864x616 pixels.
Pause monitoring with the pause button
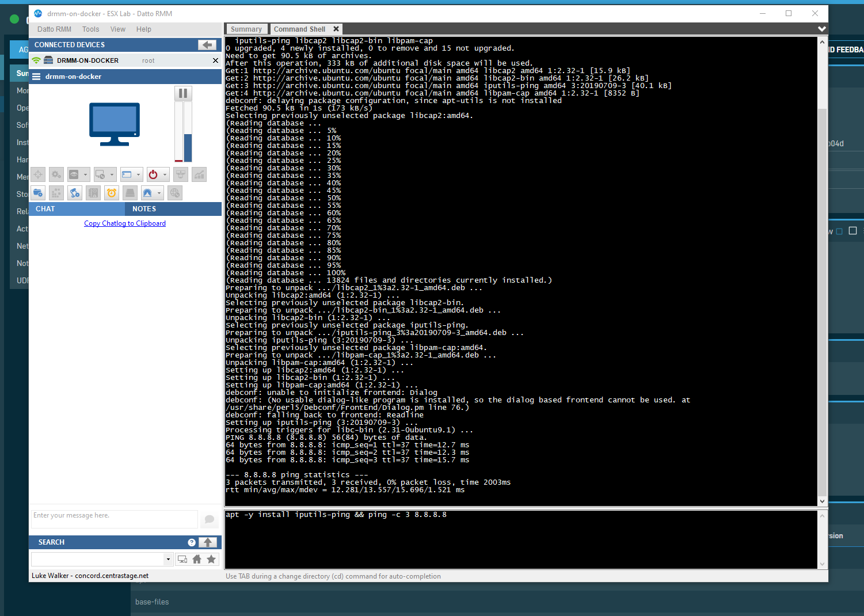click(183, 93)
